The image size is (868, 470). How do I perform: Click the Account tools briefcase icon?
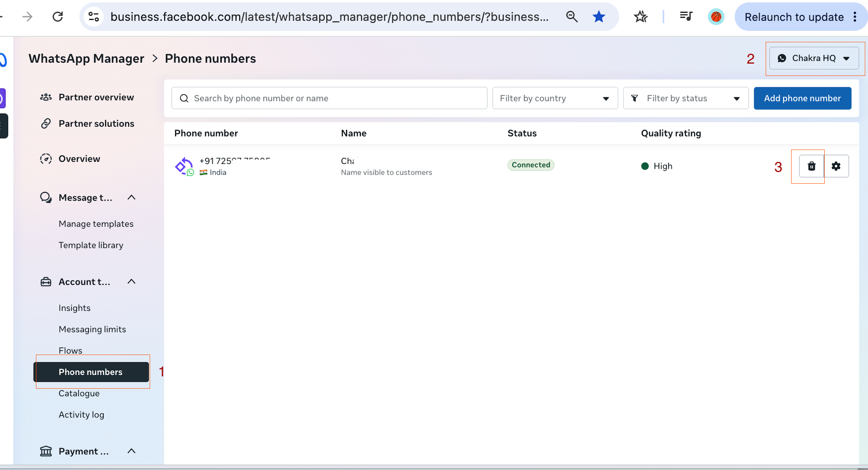tap(46, 282)
